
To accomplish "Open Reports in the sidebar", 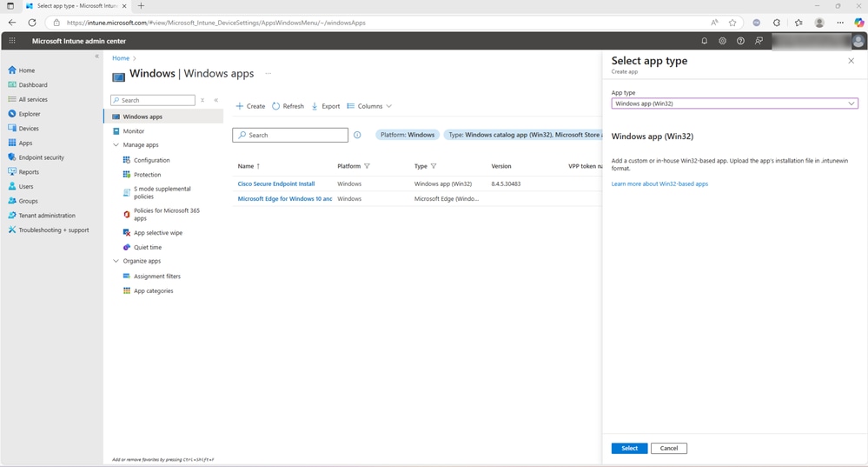I will click(23, 171).
